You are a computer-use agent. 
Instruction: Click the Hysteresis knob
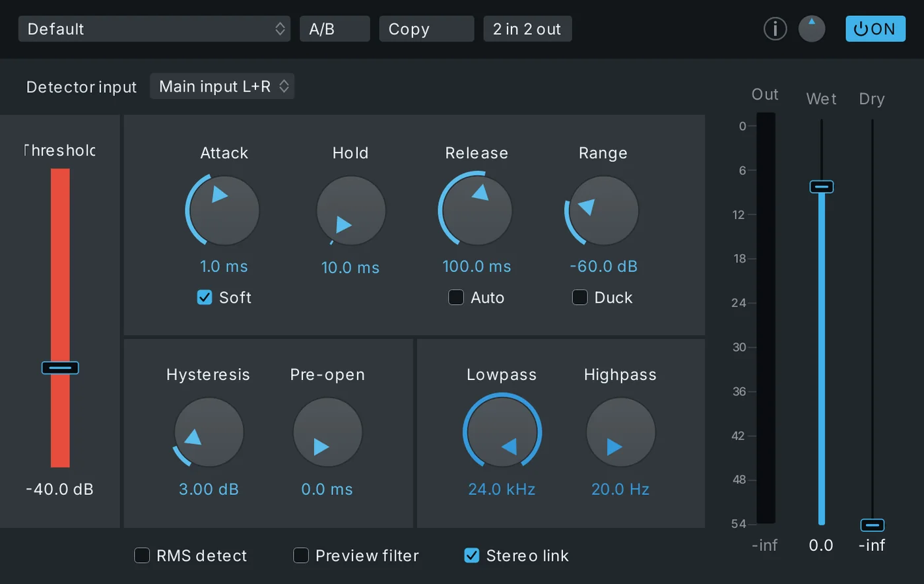(209, 433)
